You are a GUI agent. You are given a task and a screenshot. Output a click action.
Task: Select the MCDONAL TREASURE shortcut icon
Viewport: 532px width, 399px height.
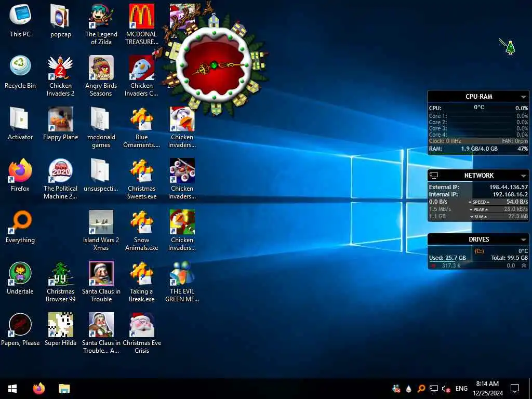pyautogui.click(x=141, y=24)
